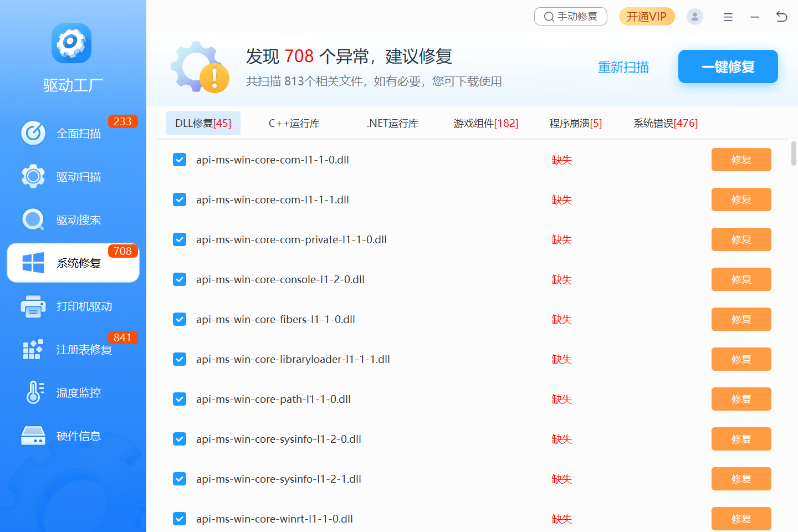
Task: Repair api-ms-win-core-sysinfo-l1-2-1.dll with 修复
Action: (x=741, y=479)
